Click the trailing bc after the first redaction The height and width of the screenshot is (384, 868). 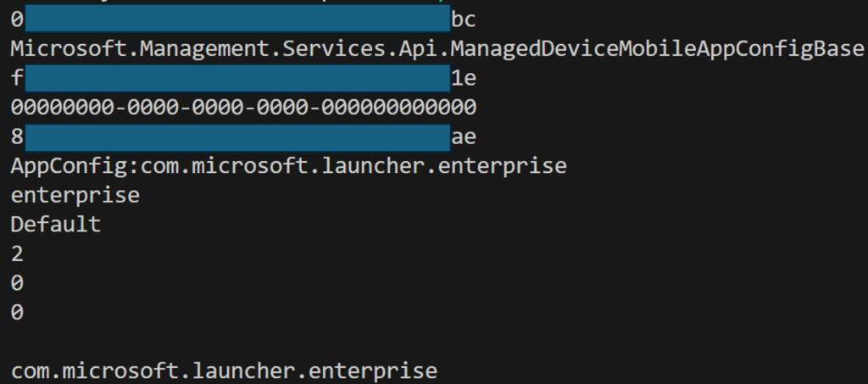(464, 19)
